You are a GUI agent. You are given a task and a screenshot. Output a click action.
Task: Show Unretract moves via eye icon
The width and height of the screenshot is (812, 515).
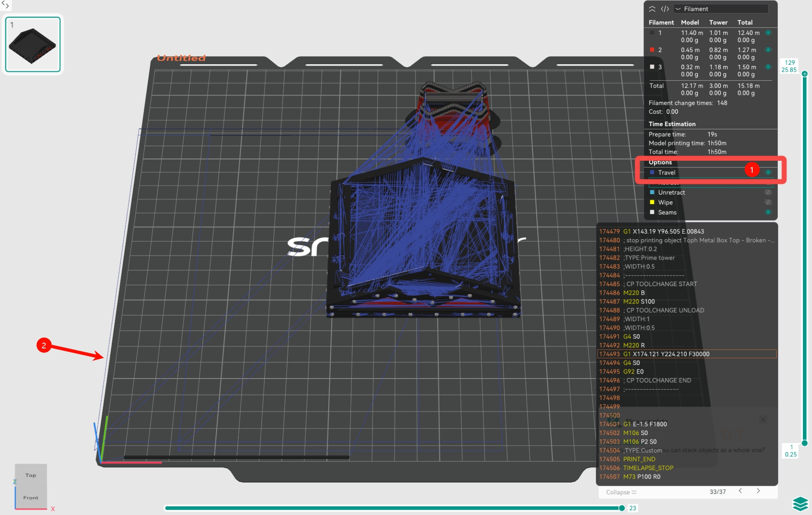pos(768,192)
